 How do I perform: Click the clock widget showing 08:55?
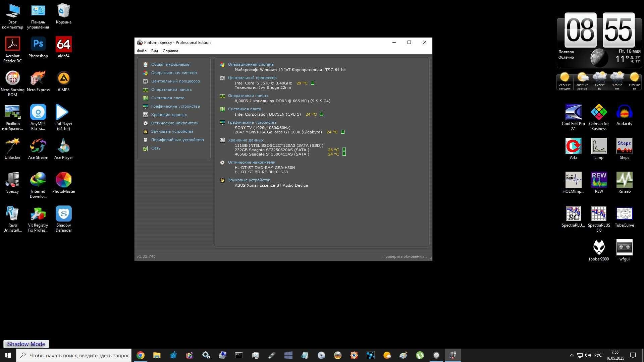599,30
